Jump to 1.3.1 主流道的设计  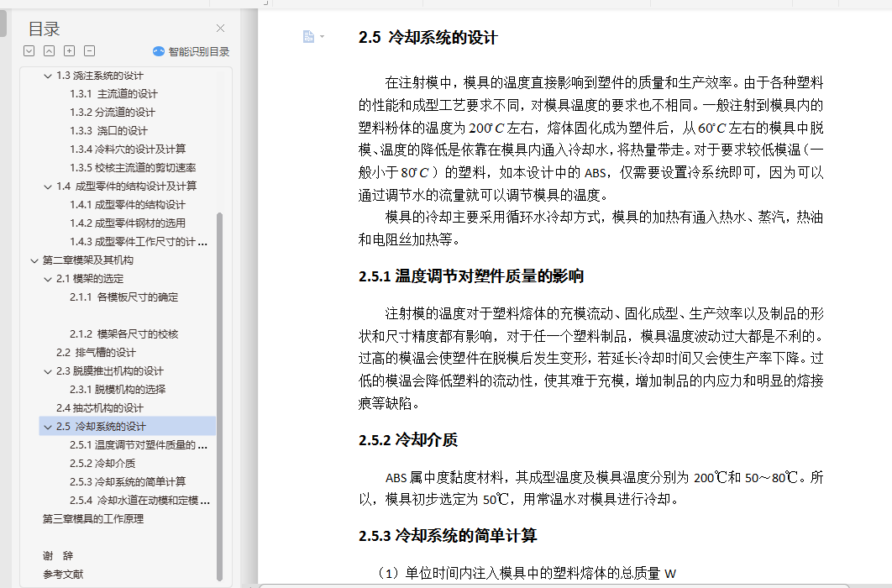(x=113, y=94)
